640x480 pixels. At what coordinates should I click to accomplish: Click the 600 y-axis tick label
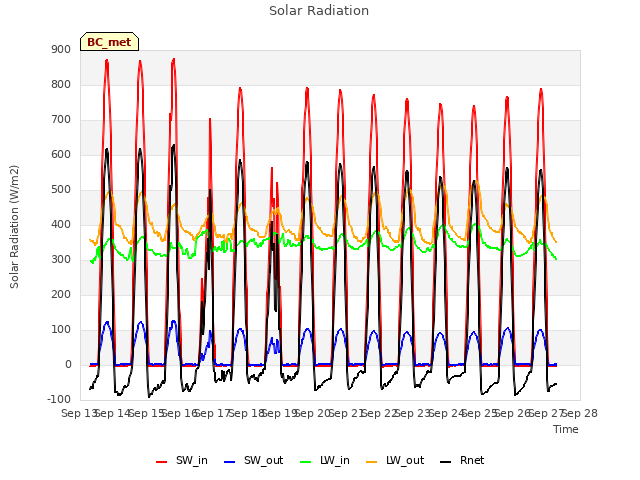coord(61,155)
